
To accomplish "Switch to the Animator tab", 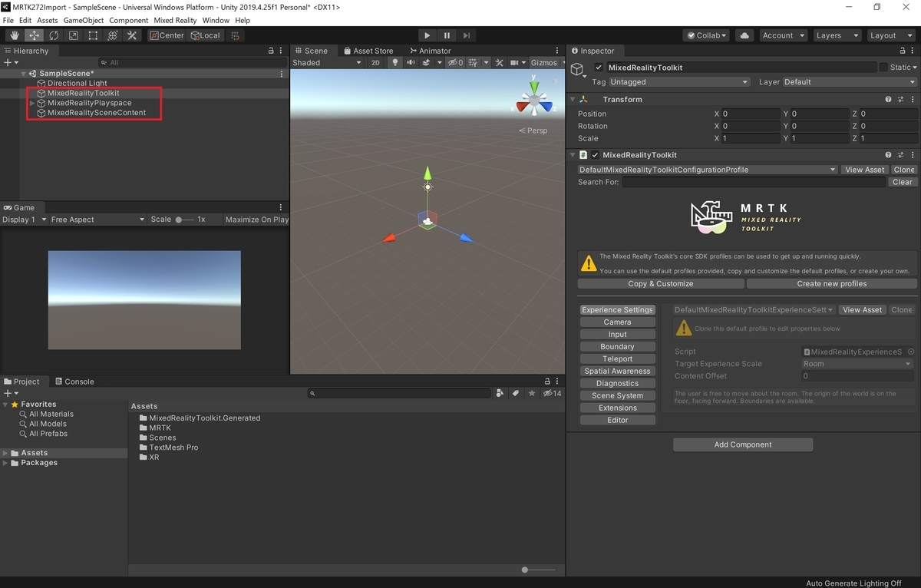I will click(431, 51).
